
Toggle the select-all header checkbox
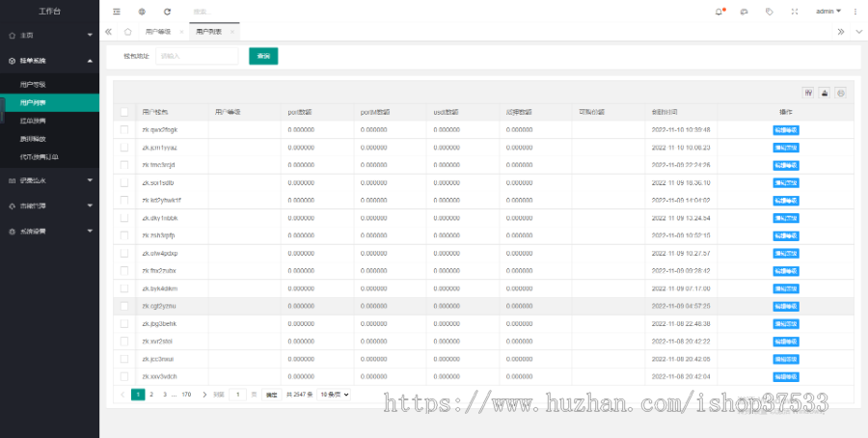tap(124, 112)
